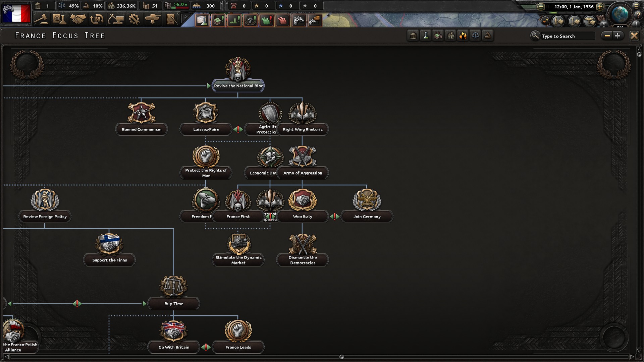Click the red soldiers alert
Image resolution: width=644 pixels, height=362 pixels.
click(x=283, y=20)
